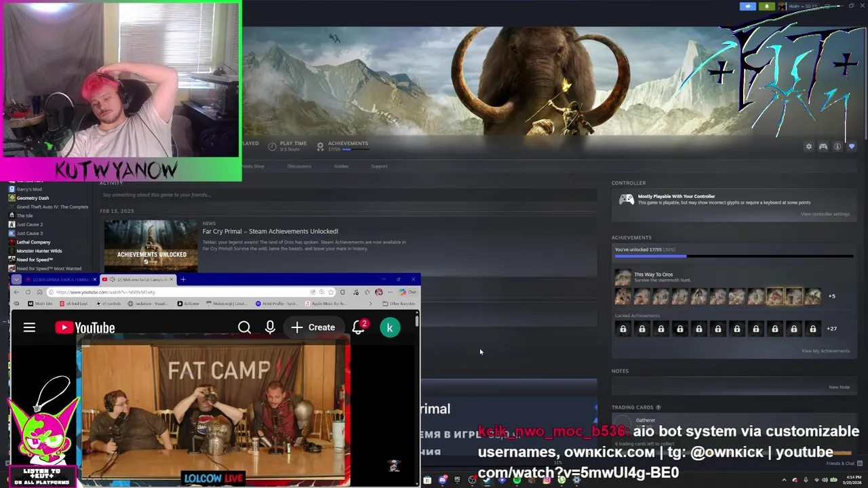Switch to 'Bus Driver Took A Tumble' tab
The height and width of the screenshot is (488, 868).
point(61,279)
